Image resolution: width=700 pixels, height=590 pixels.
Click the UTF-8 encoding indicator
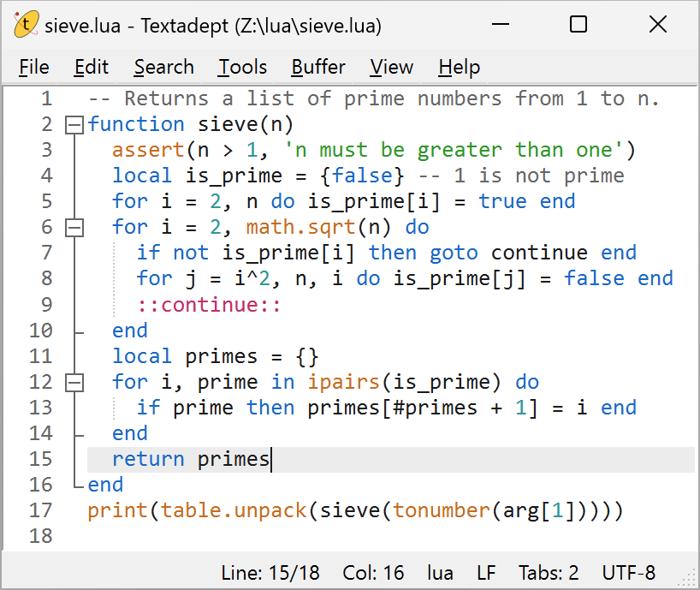[x=629, y=572]
